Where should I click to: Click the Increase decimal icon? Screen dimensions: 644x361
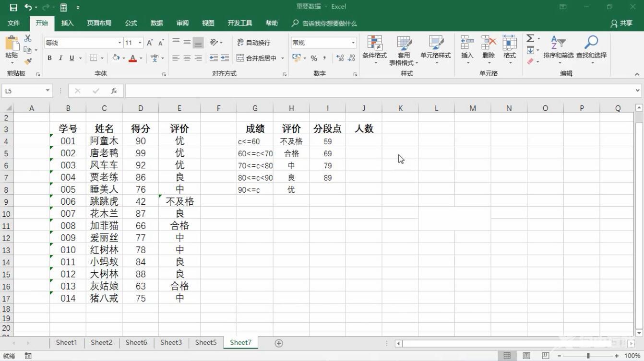point(340,58)
